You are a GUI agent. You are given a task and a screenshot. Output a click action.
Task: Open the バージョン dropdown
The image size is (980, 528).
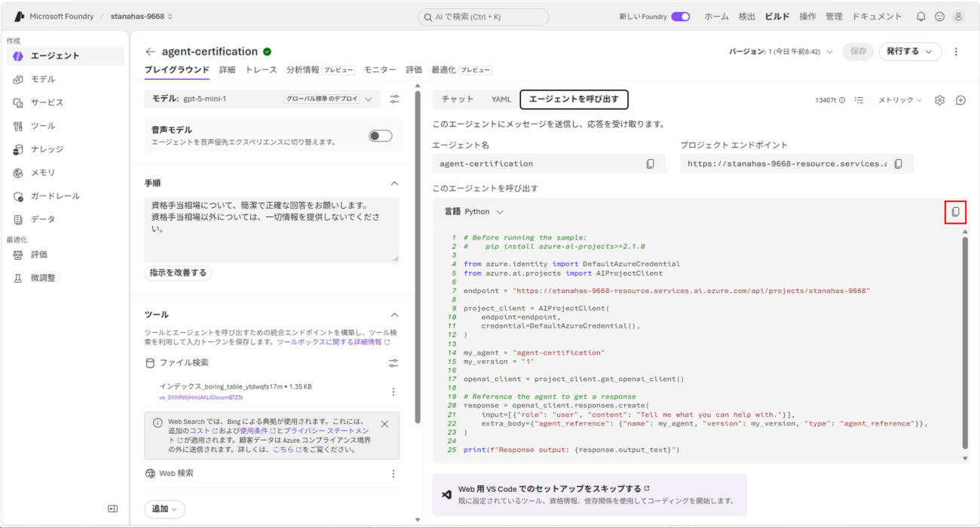tap(781, 52)
